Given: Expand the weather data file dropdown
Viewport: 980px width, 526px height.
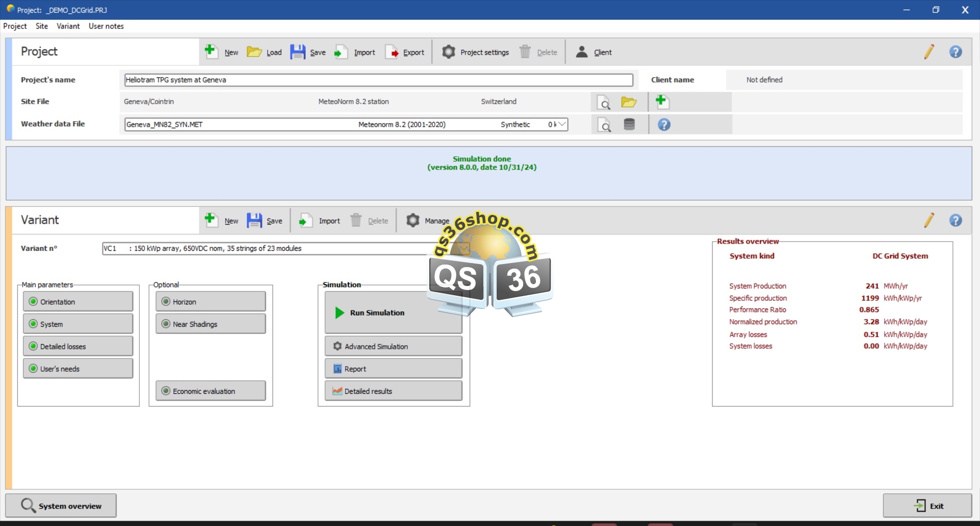Looking at the screenshot, I should (562, 124).
